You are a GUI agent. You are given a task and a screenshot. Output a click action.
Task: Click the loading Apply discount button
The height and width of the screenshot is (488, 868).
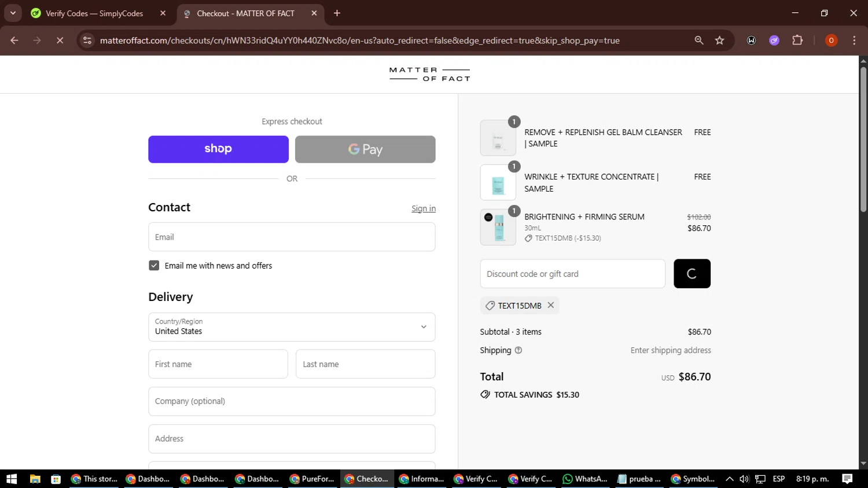point(692,274)
